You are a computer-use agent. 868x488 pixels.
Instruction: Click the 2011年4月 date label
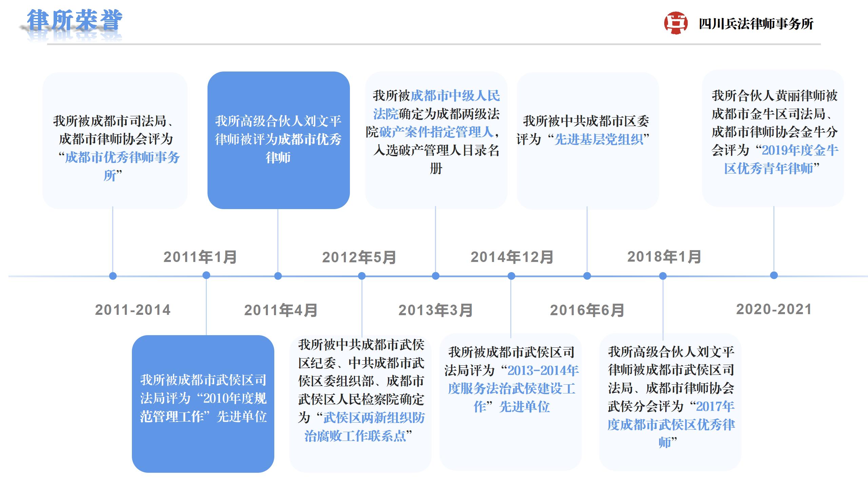281,310
